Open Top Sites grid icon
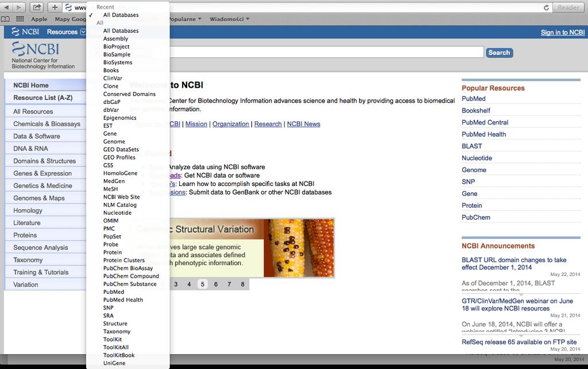 pos(20,19)
